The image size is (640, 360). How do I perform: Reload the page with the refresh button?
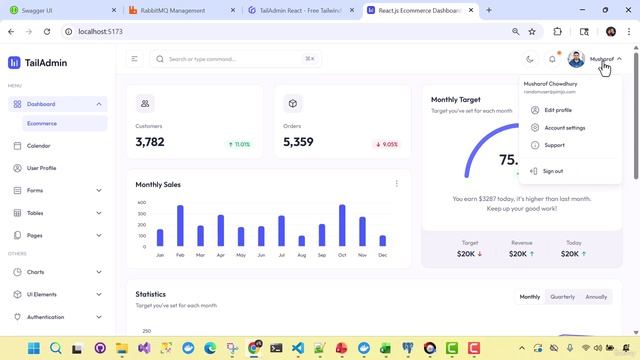pos(47,31)
